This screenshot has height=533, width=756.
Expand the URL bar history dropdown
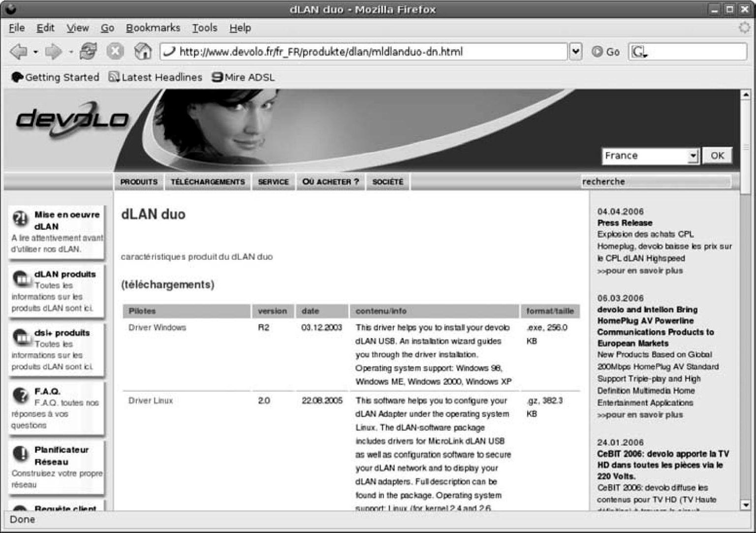(x=575, y=51)
